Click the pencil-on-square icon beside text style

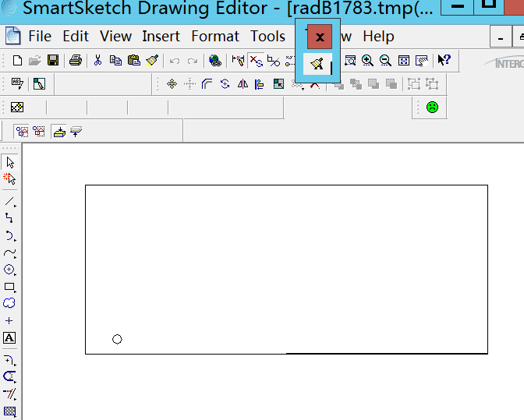39,84
